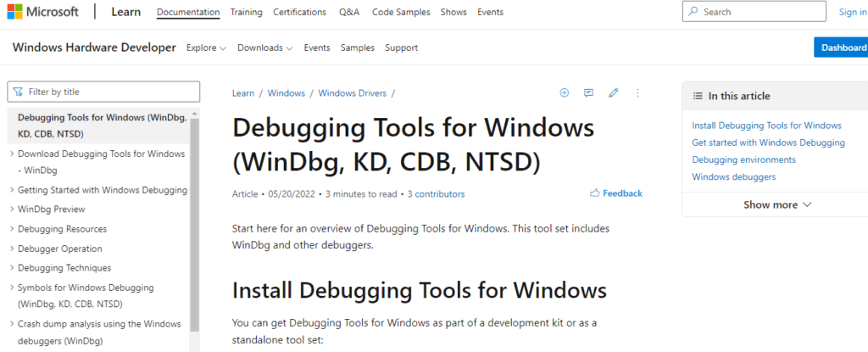Jump to Windows debuggers section
Image resolution: width=868 pixels, height=352 pixels.
pos(733,176)
